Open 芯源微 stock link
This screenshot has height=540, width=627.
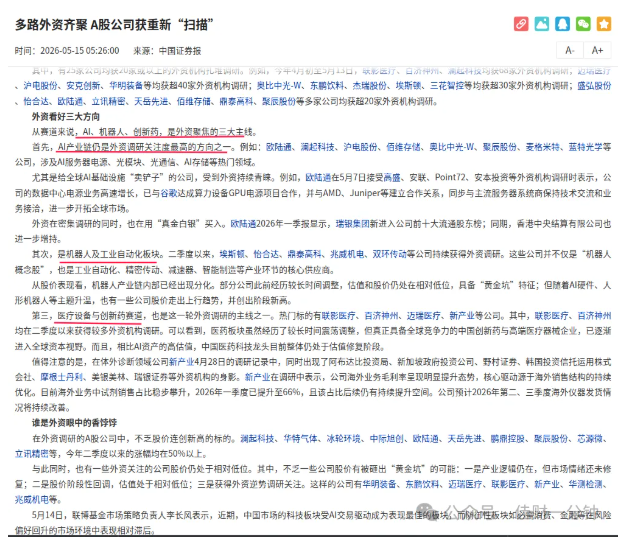(x=590, y=439)
